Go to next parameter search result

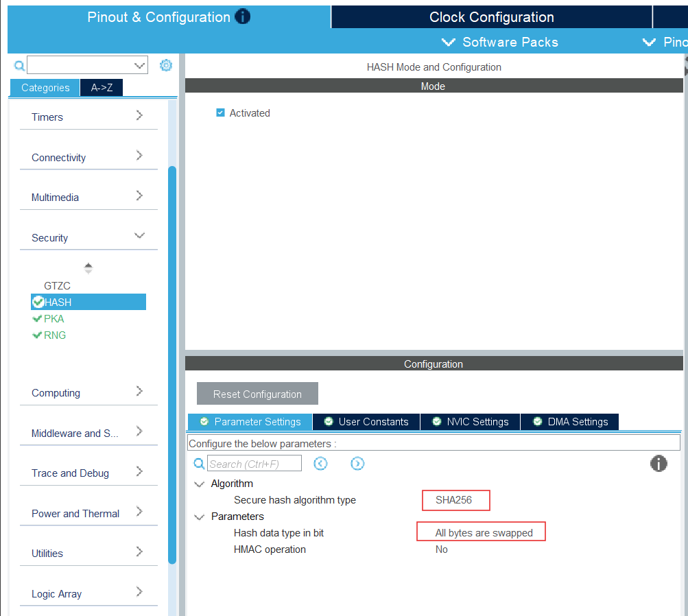(x=357, y=463)
